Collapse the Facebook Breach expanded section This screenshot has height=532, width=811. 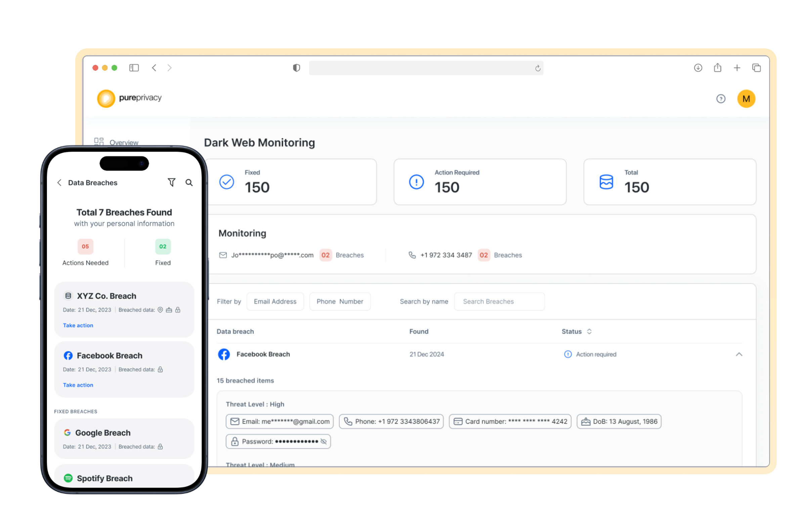pos(739,354)
